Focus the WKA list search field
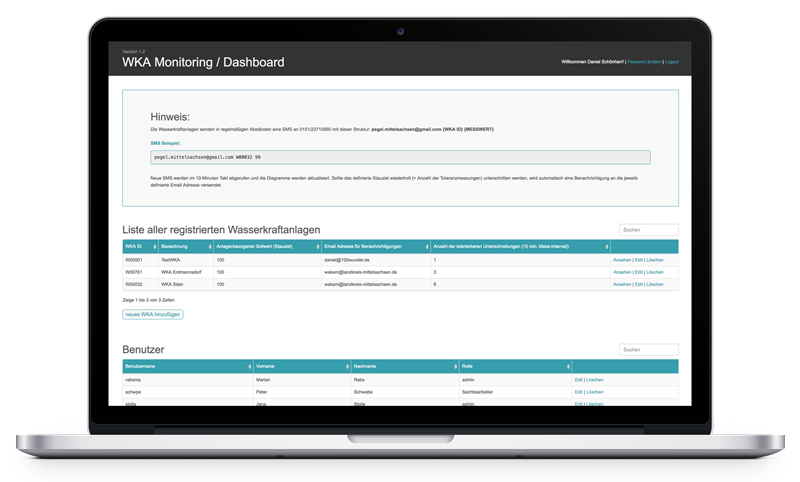Viewport: 800px width, 482px height. pos(648,230)
